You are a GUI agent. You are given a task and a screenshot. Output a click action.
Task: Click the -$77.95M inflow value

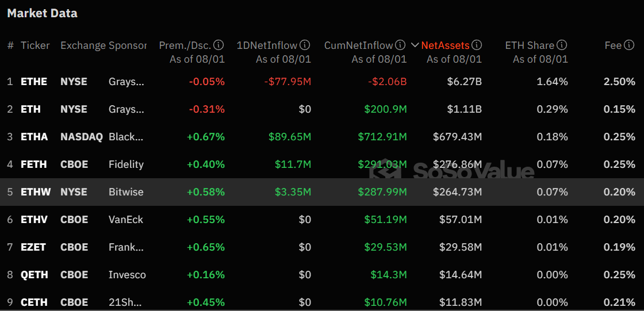pyautogui.click(x=287, y=82)
